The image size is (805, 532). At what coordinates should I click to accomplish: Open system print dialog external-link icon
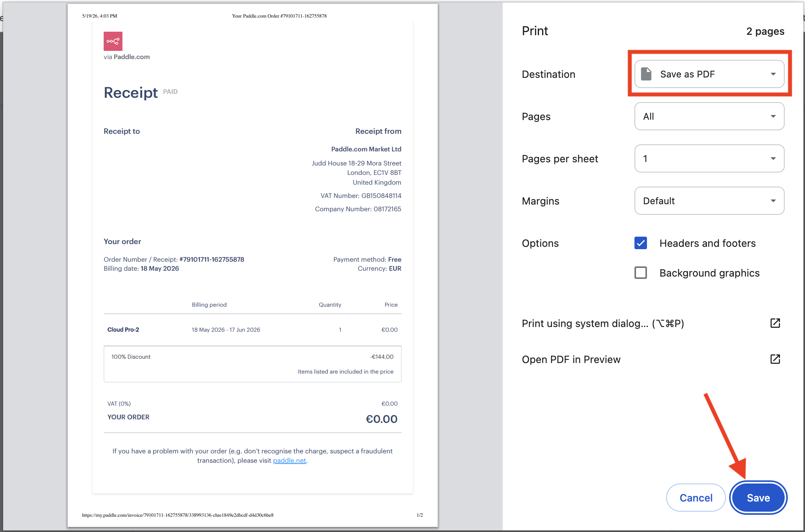[x=775, y=323]
